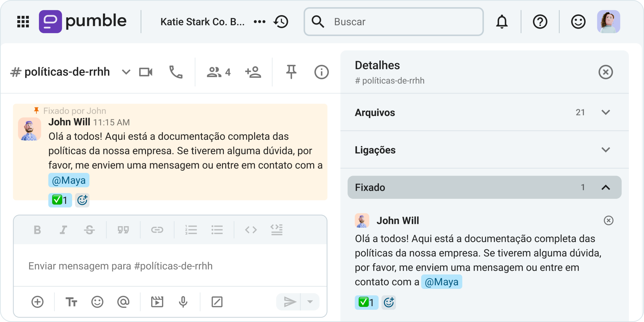Attach a file with the plus icon
Screen dimensions: 644x322
coord(38,302)
